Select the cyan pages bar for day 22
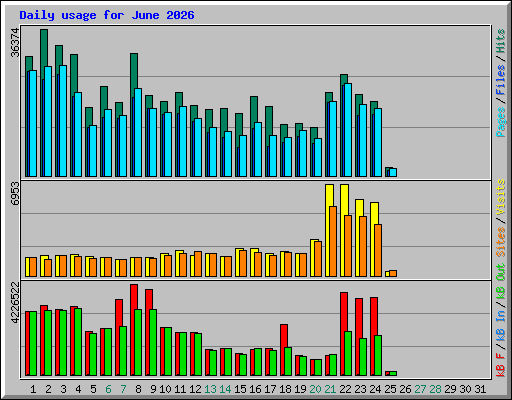Viewport: 512px width, 400px height. tap(348, 130)
